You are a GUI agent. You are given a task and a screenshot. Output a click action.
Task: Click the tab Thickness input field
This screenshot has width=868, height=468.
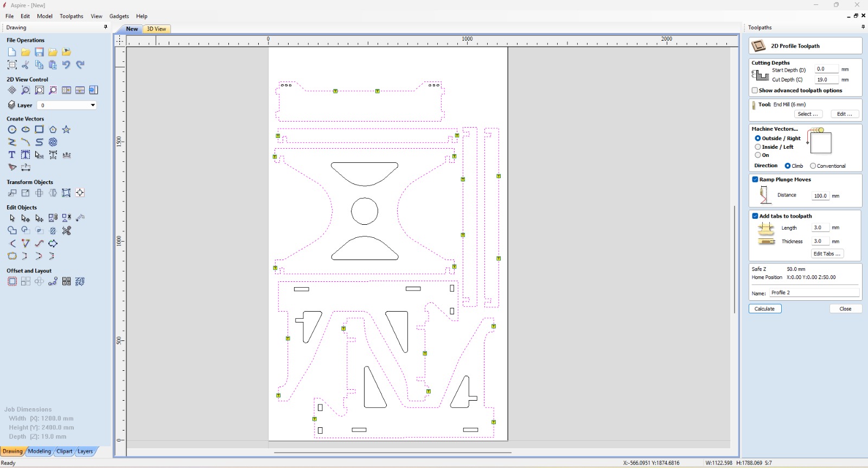821,242
